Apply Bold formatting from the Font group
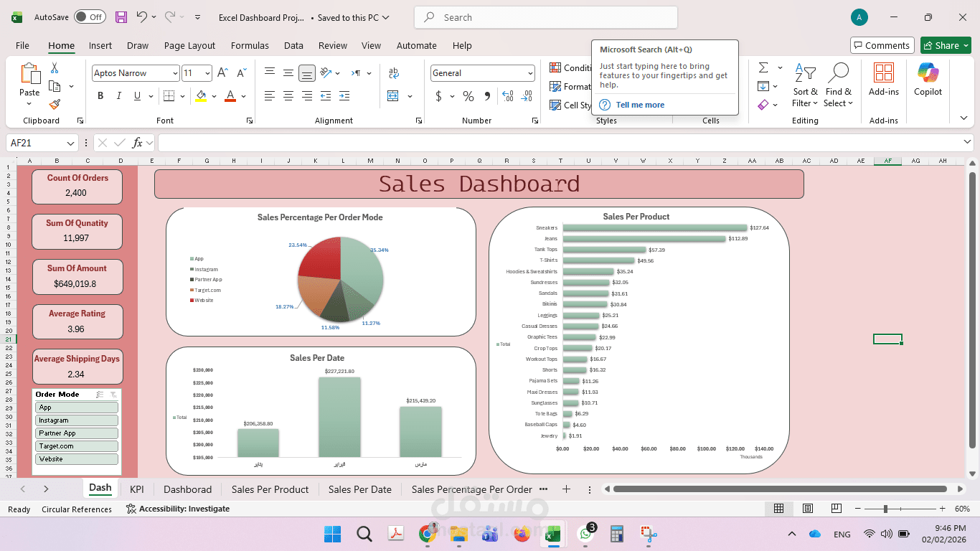This screenshot has height=551, width=980. (x=100, y=95)
